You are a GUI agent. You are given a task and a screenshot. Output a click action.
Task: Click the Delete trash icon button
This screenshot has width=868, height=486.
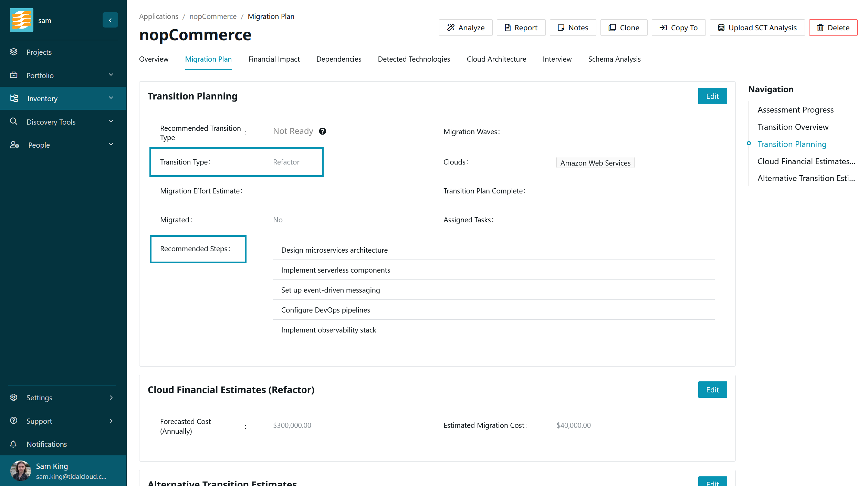point(833,28)
